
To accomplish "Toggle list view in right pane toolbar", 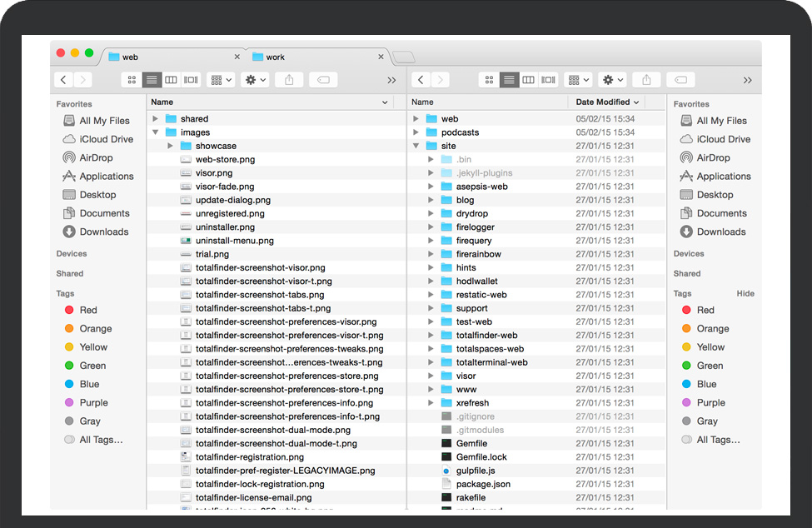I will (508, 80).
